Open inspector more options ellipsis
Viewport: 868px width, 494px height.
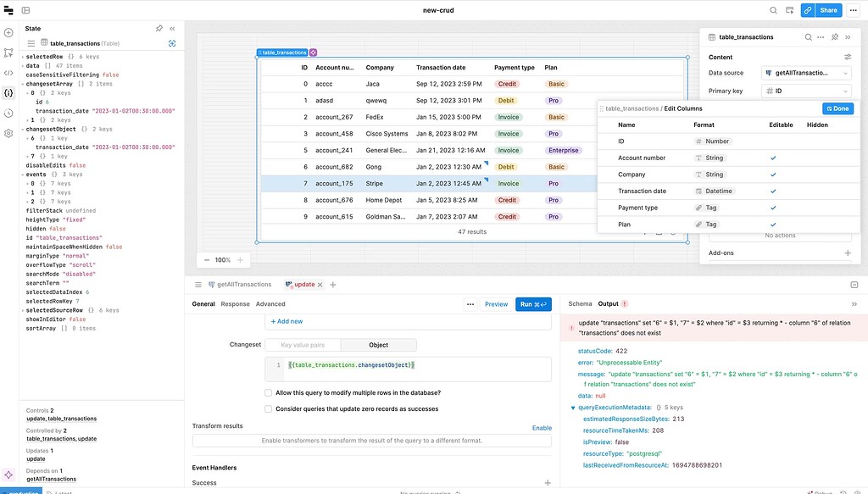pyautogui.click(x=821, y=37)
